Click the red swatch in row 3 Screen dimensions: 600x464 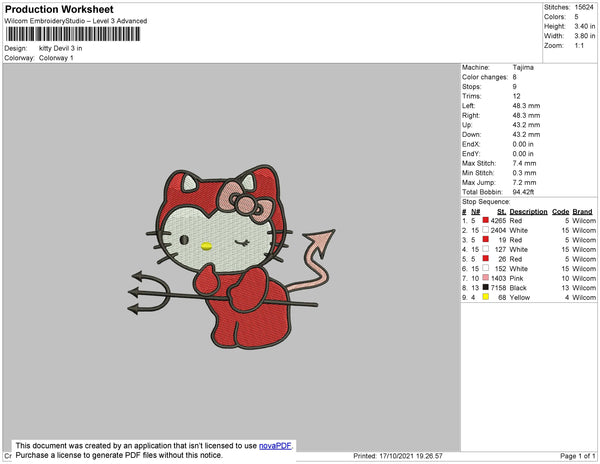(x=486, y=239)
